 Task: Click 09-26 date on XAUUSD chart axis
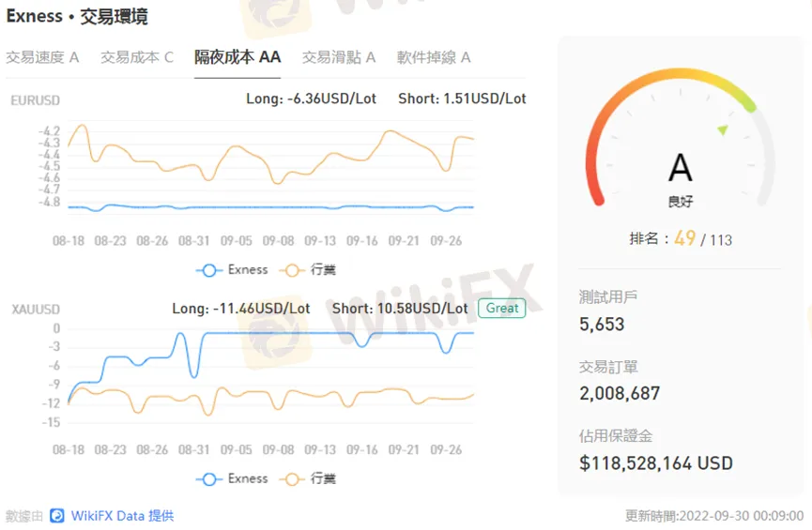point(446,450)
